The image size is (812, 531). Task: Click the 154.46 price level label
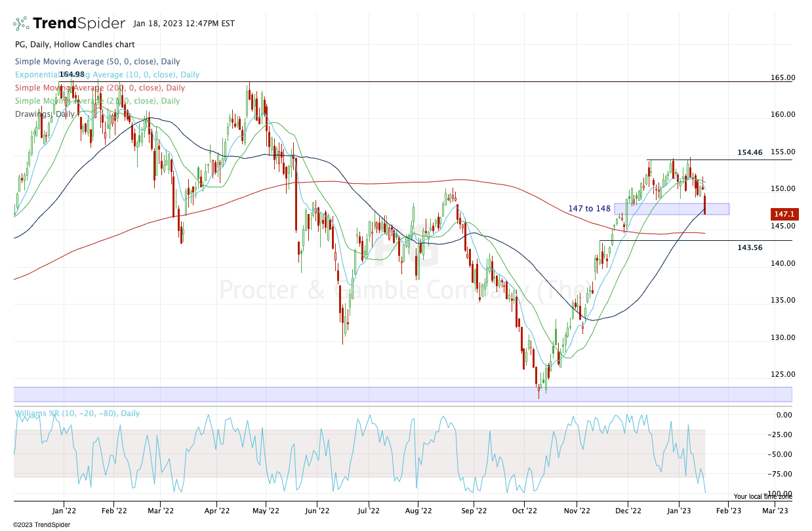coord(750,152)
